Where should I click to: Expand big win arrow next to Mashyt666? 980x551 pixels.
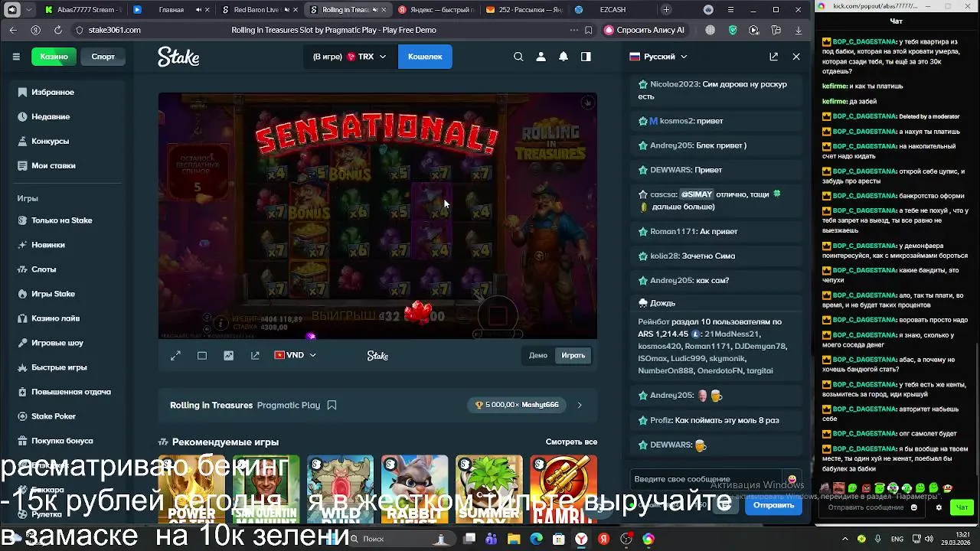[x=580, y=405]
